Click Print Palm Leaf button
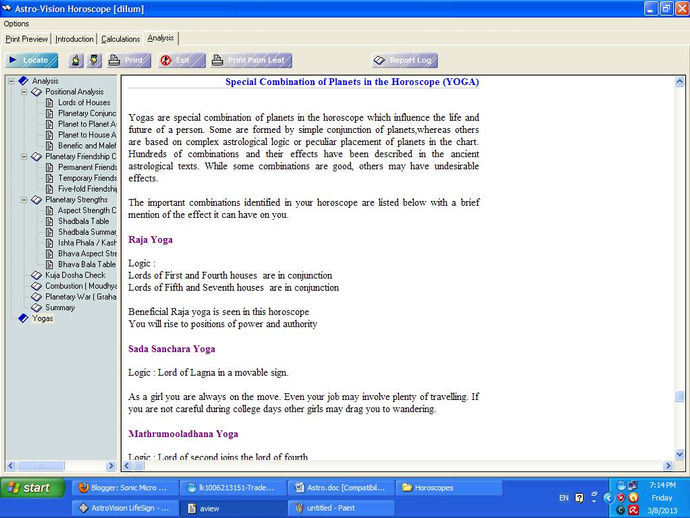The image size is (690, 518). 251,60
